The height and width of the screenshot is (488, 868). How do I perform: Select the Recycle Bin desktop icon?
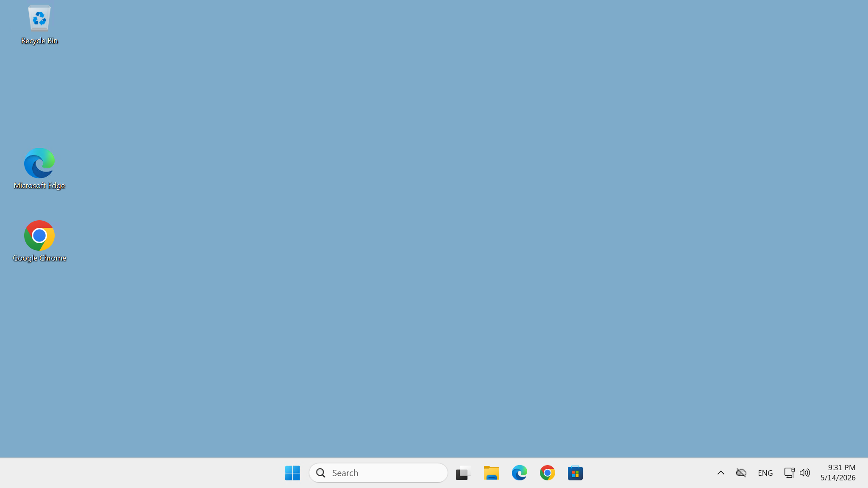39,25
